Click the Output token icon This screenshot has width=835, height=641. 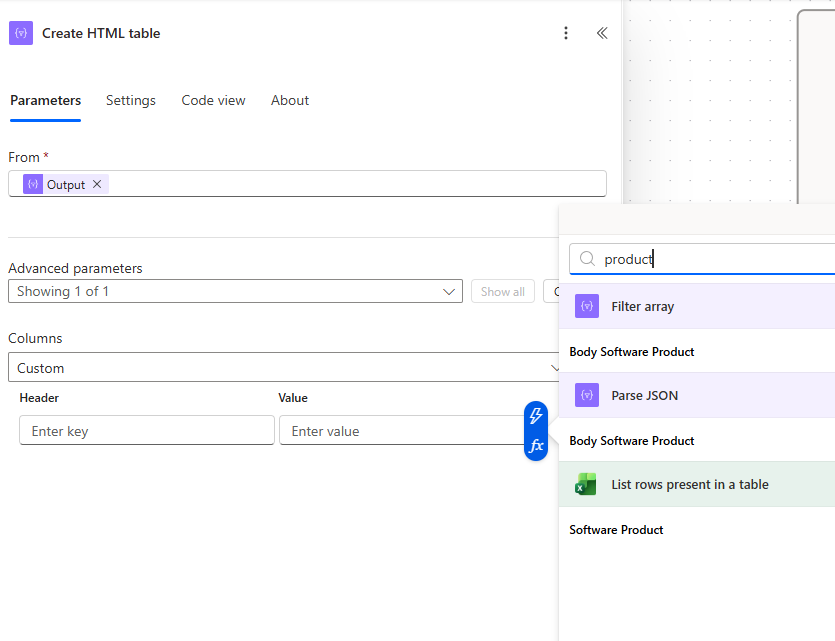pyautogui.click(x=33, y=184)
